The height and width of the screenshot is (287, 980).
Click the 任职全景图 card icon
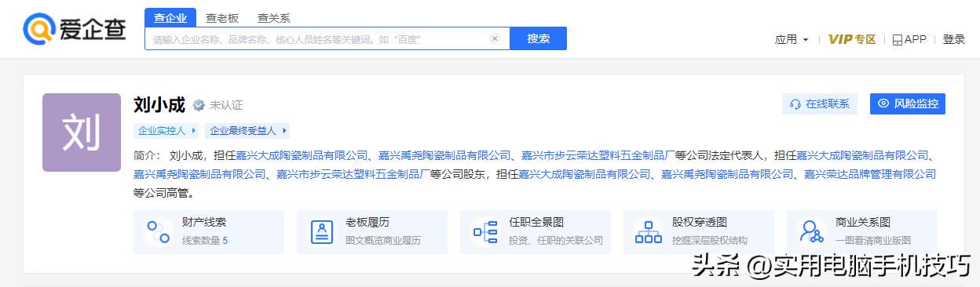[485, 231]
